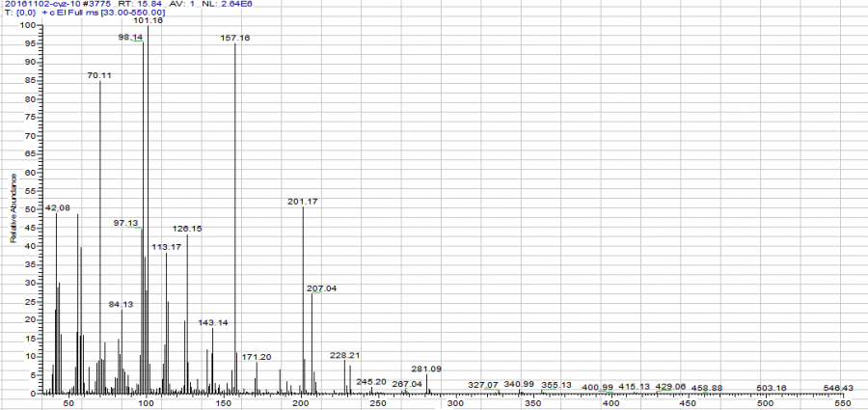Click the x-axis tick label 450
The width and height of the screenshot is (868, 410).
(688, 403)
